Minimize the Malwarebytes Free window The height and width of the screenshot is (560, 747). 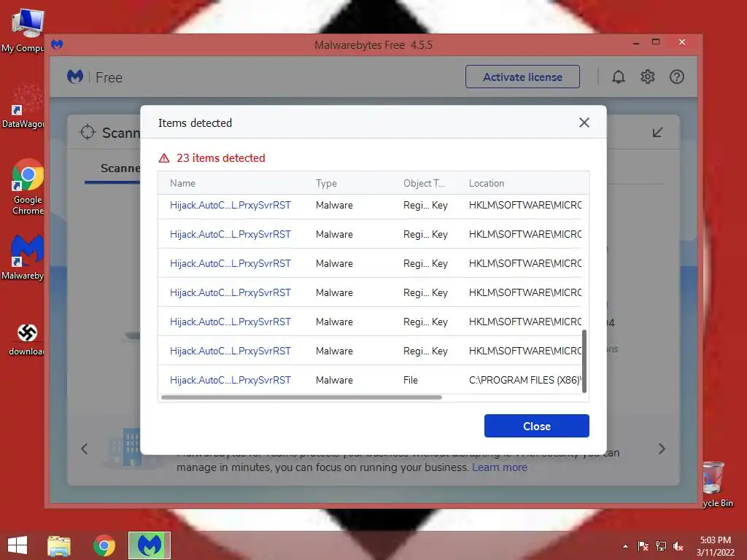(x=636, y=43)
